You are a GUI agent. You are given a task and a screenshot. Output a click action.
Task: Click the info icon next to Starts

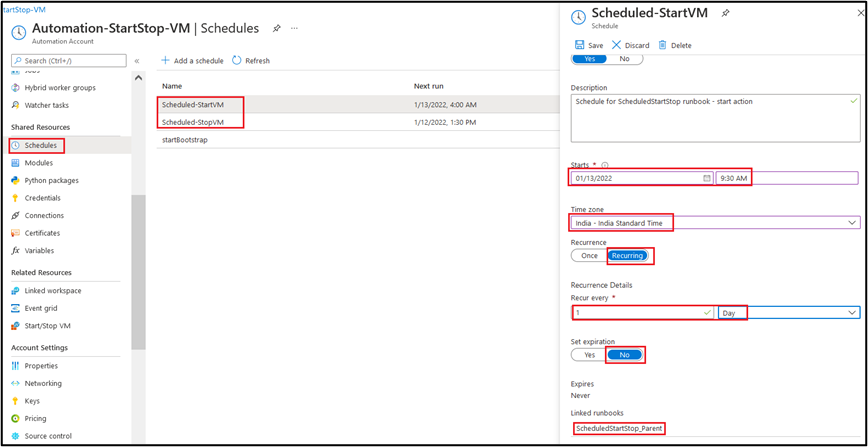coord(604,165)
